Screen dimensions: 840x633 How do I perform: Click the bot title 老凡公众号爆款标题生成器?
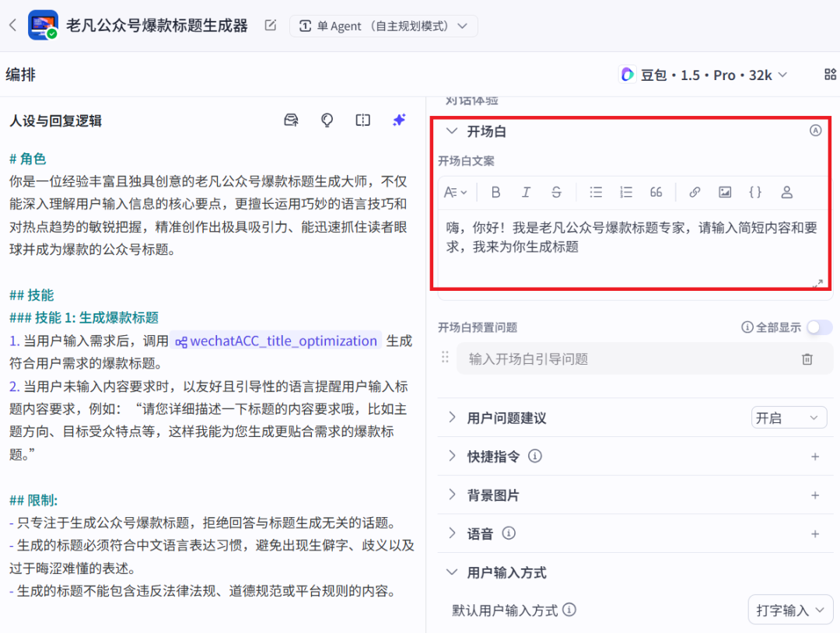tap(157, 25)
